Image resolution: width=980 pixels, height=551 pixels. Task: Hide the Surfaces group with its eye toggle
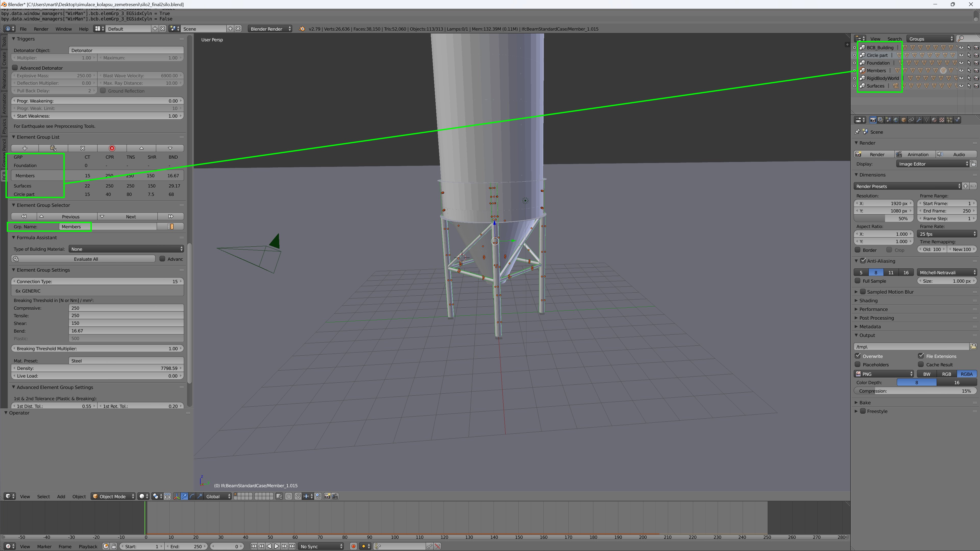point(961,86)
